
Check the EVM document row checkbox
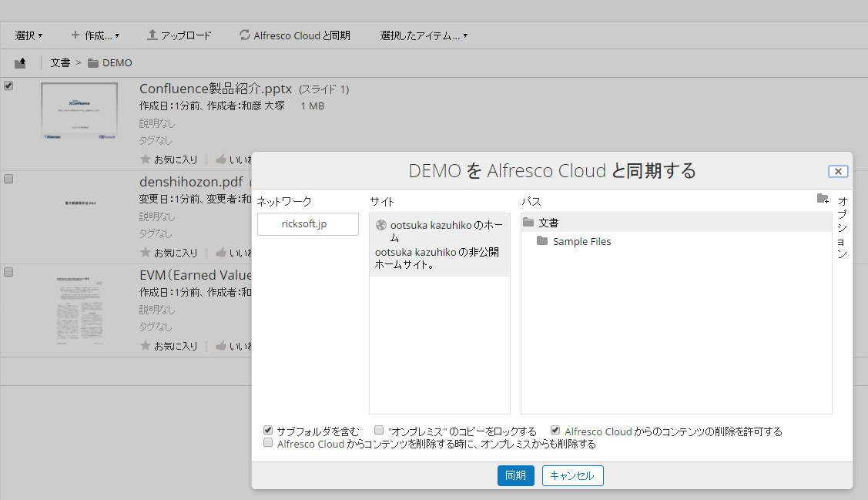(8, 272)
